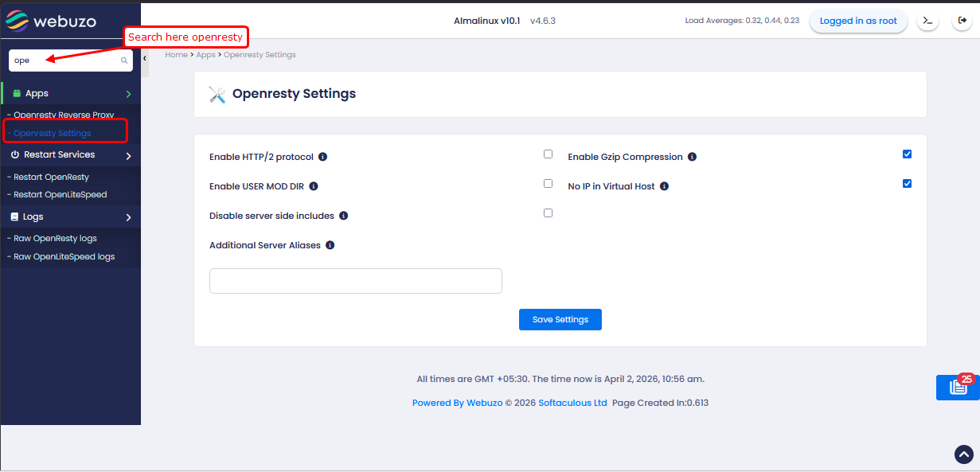This screenshot has width=980, height=472.
Task: Click info icon beside Enable HTTP/2 protocol
Action: (x=322, y=157)
